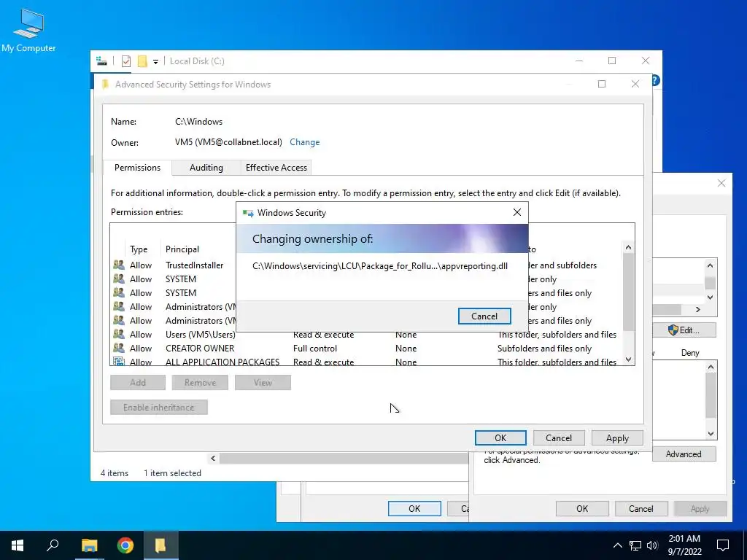Click OK in Advanced Security Settings
Viewport: 747px width, 560px height.
(500, 438)
